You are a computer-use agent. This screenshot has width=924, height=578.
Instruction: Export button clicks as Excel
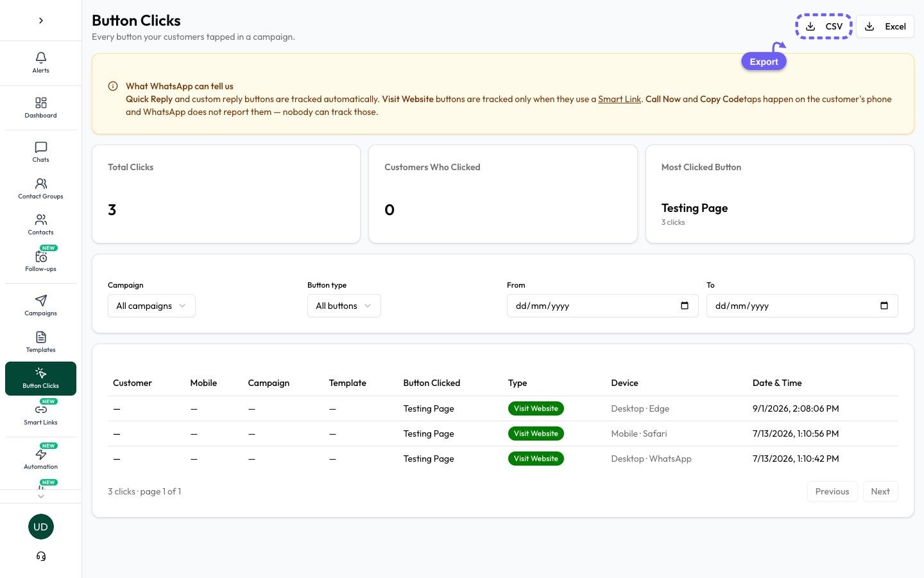pos(886,26)
